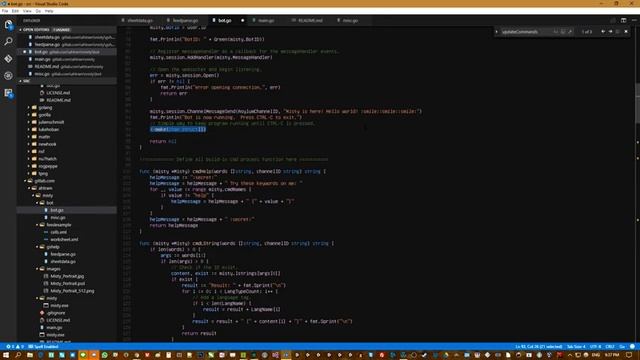The image size is (640, 360).
Task: Open the View menu
Action: (27, 11)
